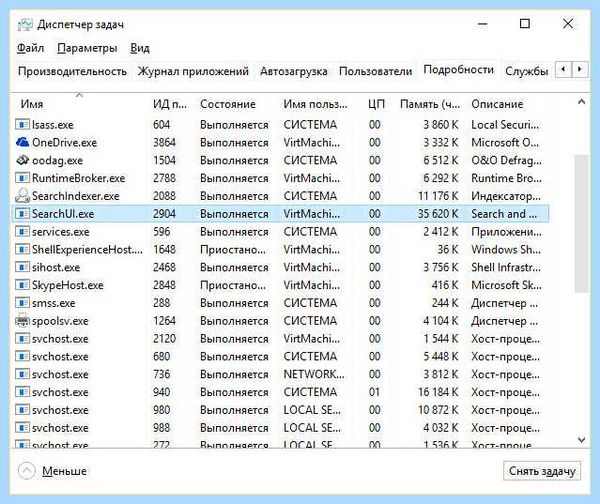The image size is (600, 504).
Task: Click memory value 35 620 K
Action: [438, 214]
